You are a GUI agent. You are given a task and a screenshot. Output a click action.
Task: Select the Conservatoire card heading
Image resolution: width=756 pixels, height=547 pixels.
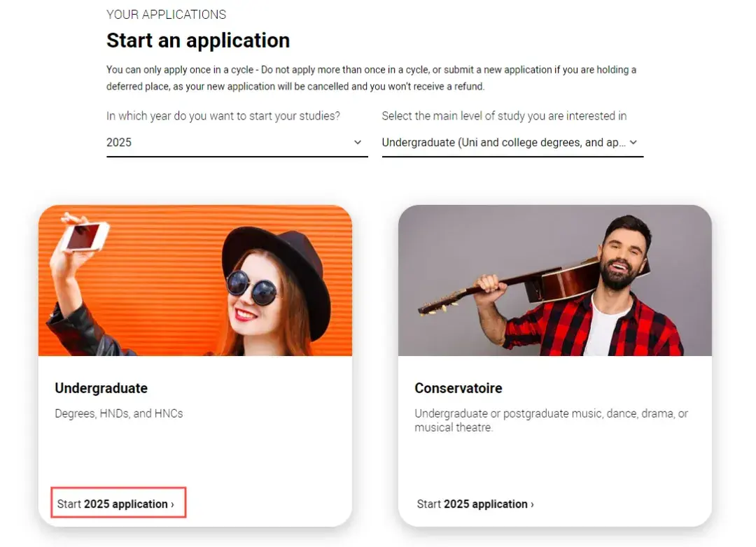[458, 388]
